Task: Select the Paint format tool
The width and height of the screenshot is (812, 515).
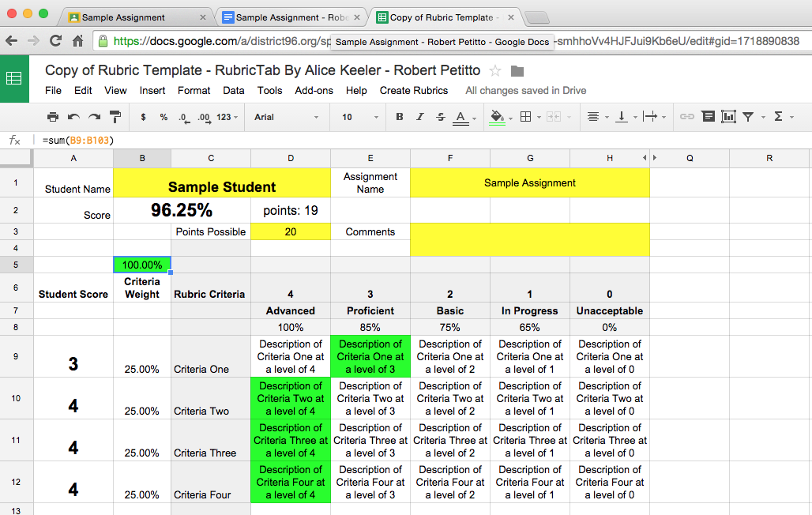Action: [x=115, y=117]
